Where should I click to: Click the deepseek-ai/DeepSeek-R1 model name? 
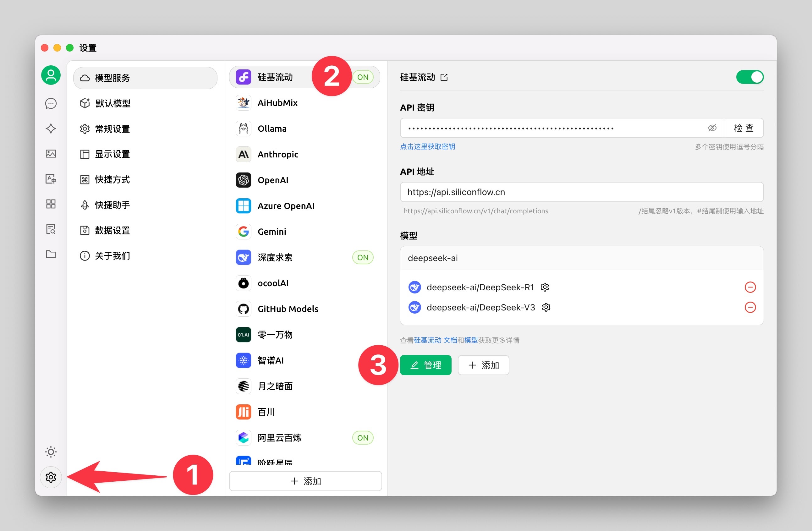pyautogui.click(x=480, y=287)
